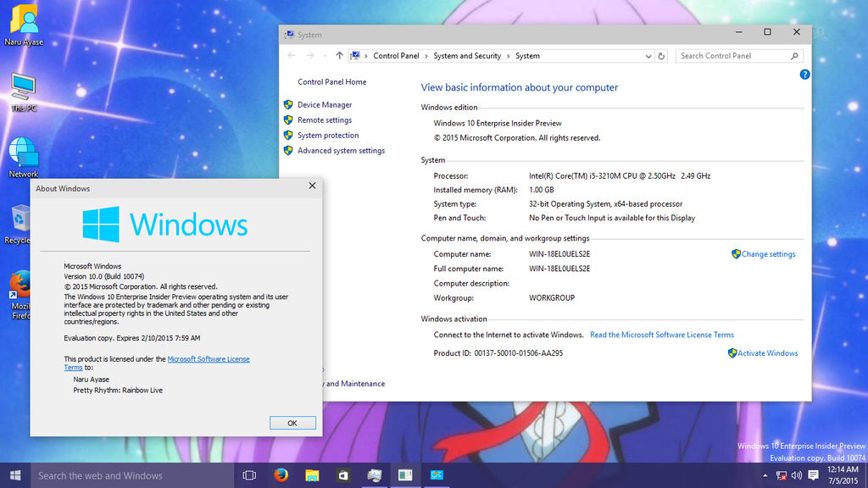Refresh the System control panel page
This screenshot has width=868, height=488.
tap(661, 56)
